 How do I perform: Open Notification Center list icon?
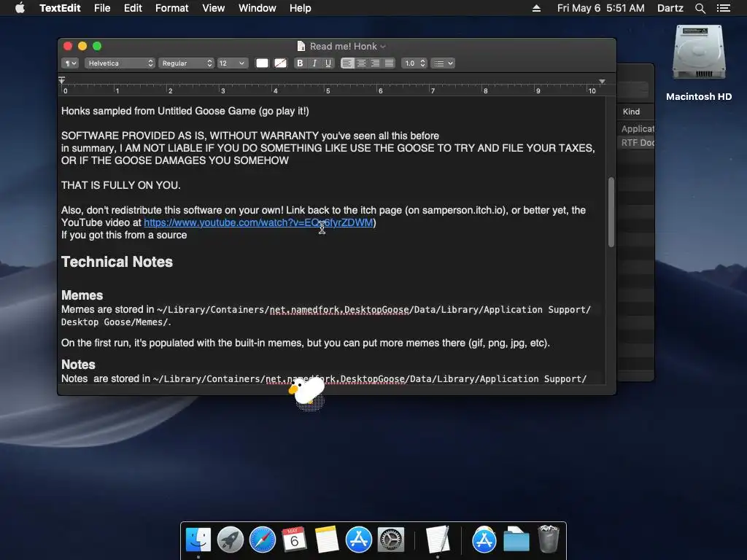[724, 8]
